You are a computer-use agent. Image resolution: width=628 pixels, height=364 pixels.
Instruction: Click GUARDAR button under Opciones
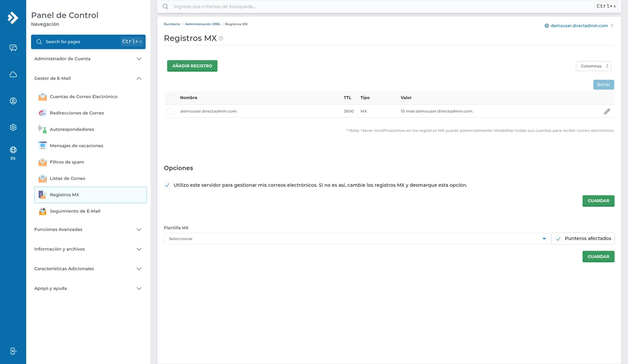pyautogui.click(x=598, y=201)
